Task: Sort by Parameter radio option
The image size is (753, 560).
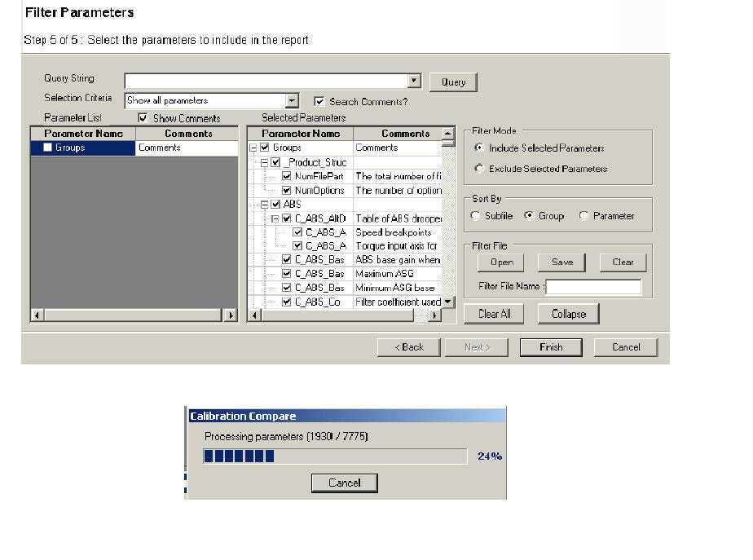Action: [x=583, y=216]
